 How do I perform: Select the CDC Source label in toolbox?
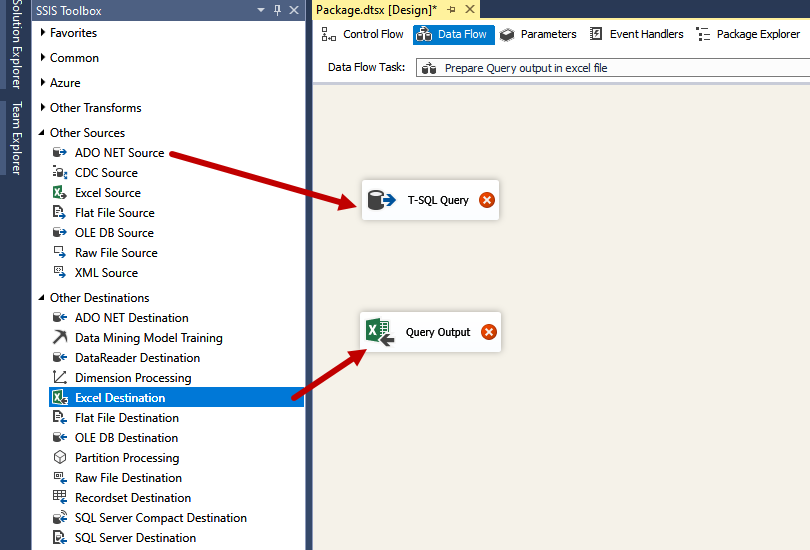[106, 172]
